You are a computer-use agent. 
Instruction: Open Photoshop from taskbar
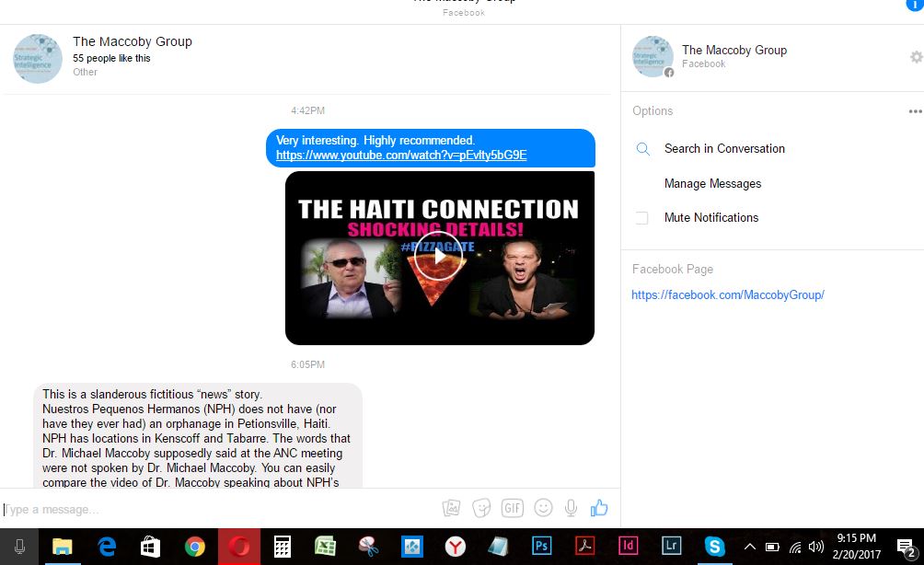click(x=541, y=546)
